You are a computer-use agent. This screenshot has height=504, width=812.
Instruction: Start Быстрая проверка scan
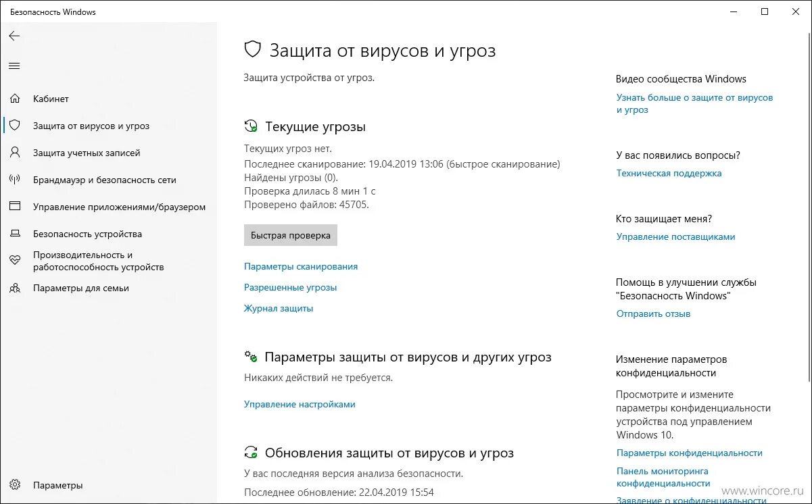click(x=291, y=235)
